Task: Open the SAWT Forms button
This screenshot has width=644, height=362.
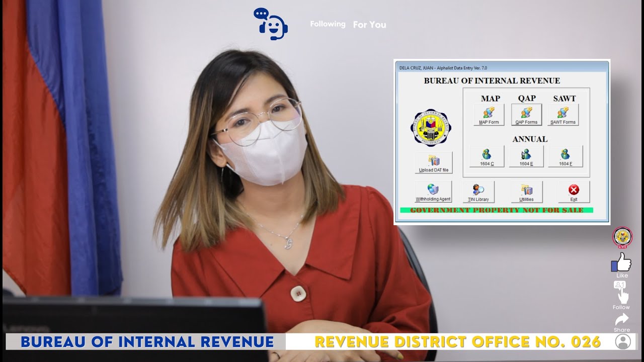Action: (563, 115)
